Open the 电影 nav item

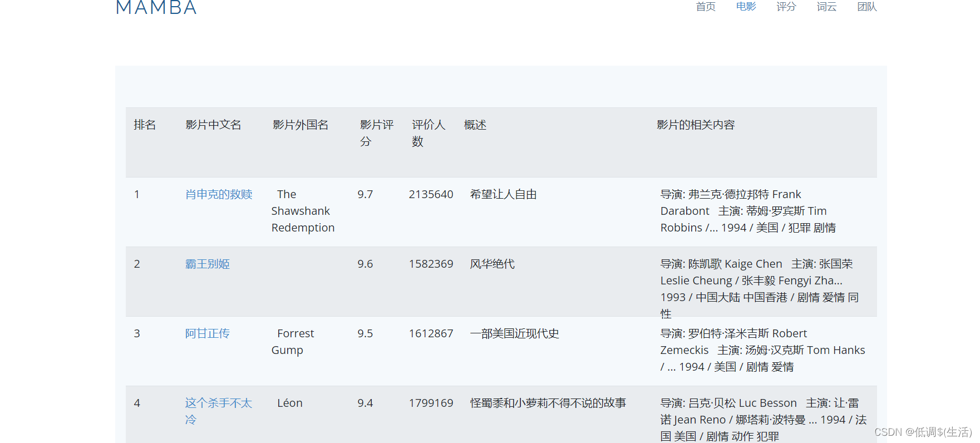point(746,7)
